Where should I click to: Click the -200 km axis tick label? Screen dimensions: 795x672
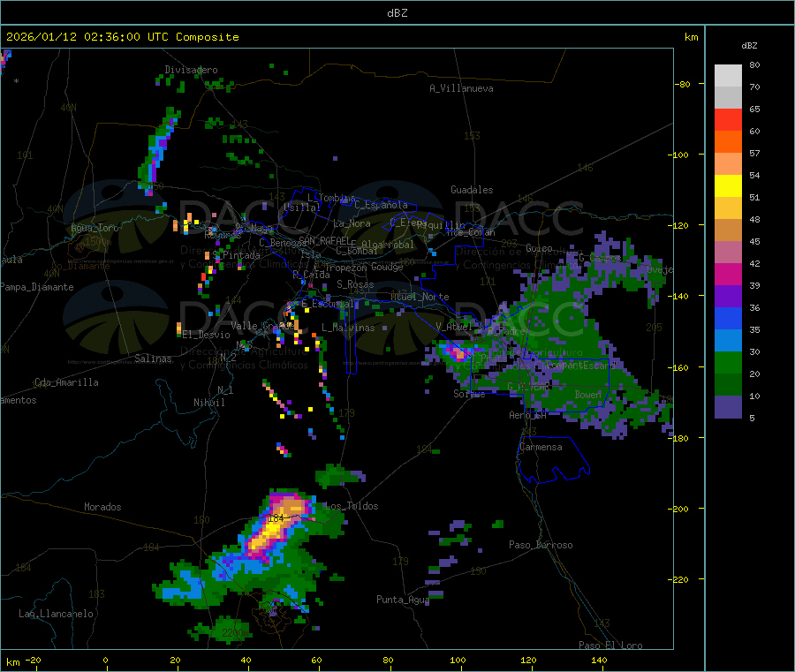[x=678, y=509]
